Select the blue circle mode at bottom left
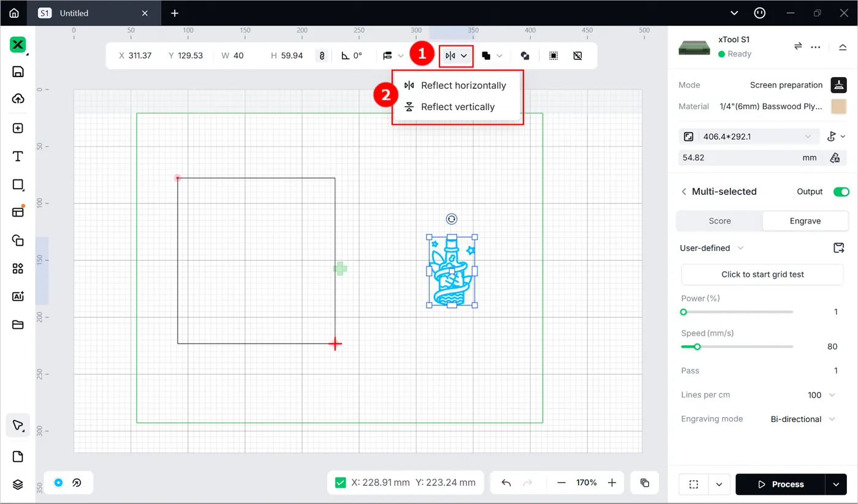The height and width of the screenshot is (504, 858). (x=58, y=483)
